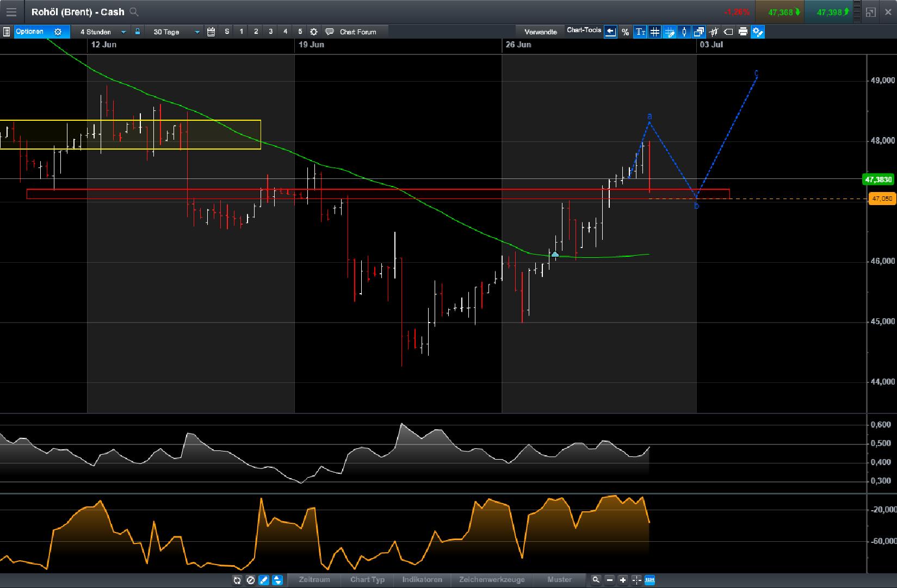Image resolution: width=897 pixels, height=588 pixels.
Task: Toggle the chart grid icon
Action: coord(654,32)
